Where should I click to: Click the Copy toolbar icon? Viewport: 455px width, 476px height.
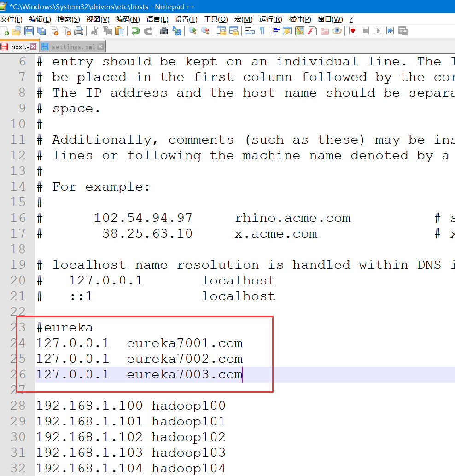tap(107, 31)
